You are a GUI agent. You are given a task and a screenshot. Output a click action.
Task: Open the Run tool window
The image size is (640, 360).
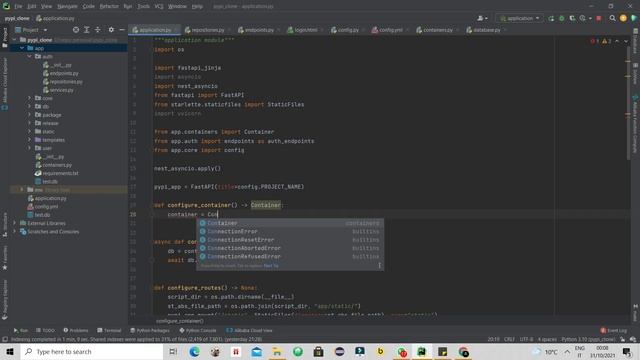click(x=20, y=330)
